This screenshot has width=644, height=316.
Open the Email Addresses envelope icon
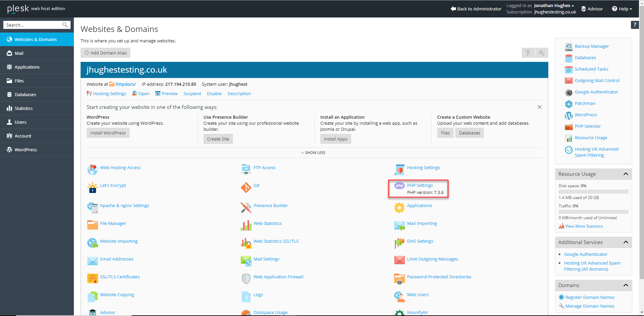[92, 261]
